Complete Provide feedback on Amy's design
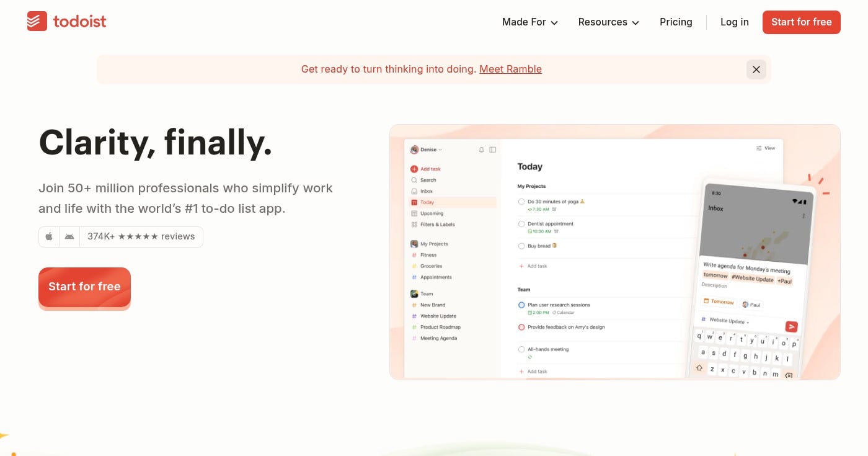The width and height of the screenshot is (868, 456). point(521,327)
